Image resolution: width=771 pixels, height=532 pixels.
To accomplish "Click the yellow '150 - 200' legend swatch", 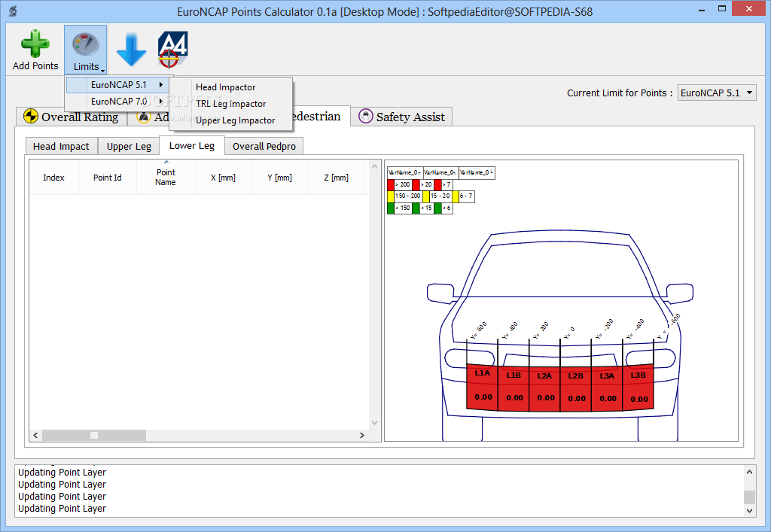I will point(391,196).
